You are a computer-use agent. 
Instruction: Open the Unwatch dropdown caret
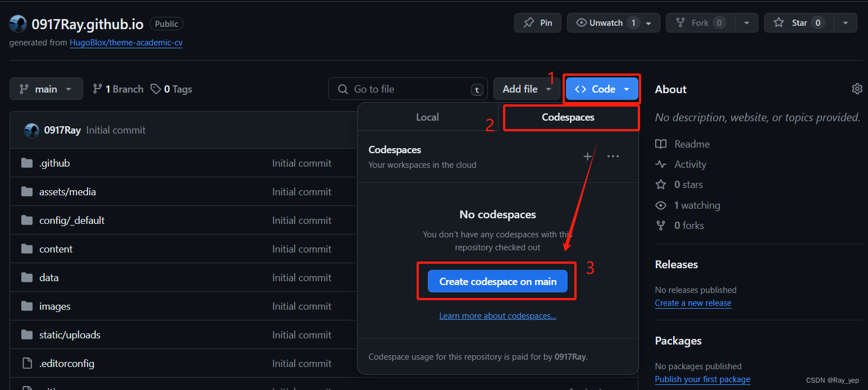pyautogui.click(x=648, y=24)
